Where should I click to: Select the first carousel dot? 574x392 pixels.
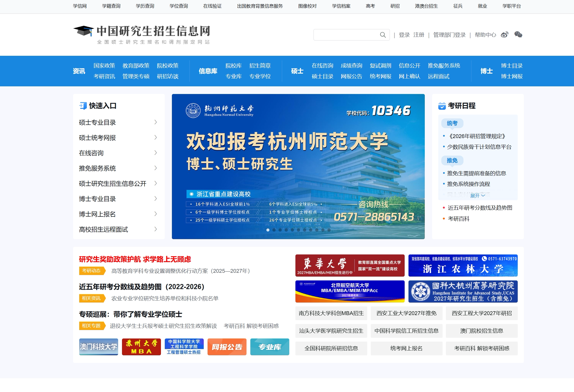(x=268, y=230)
